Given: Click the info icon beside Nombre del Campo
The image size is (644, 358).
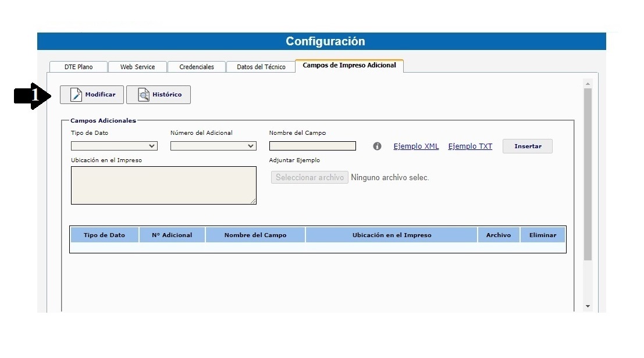Looking at the screenshot, I should pyautogui.click(x=376, y=146).
